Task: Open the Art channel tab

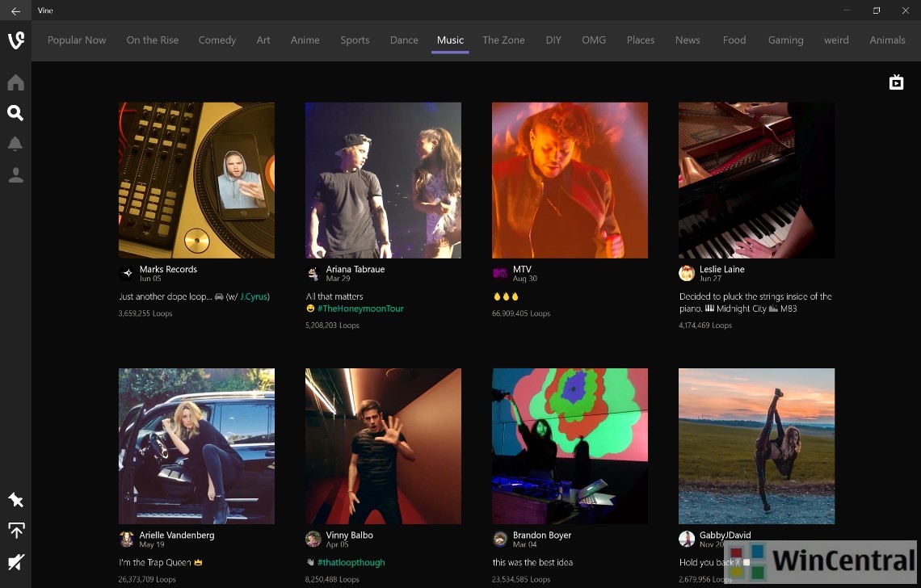Action: [263, 40]
